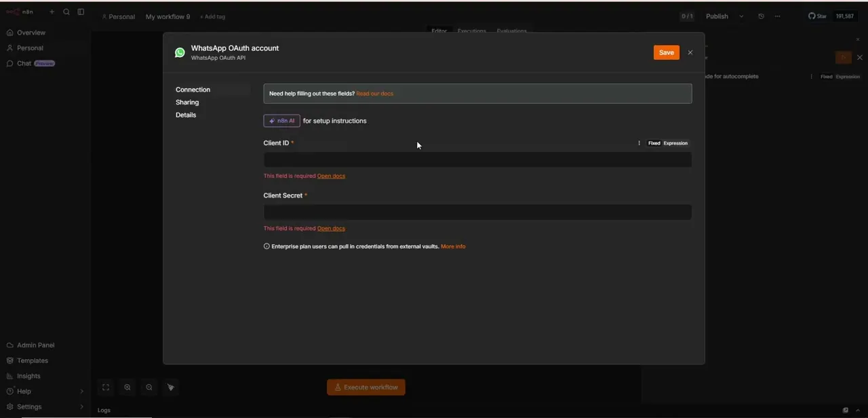Collapse sidebar with panel toggle icon
The height and width of the screenshot is (418, 868).
81,12
